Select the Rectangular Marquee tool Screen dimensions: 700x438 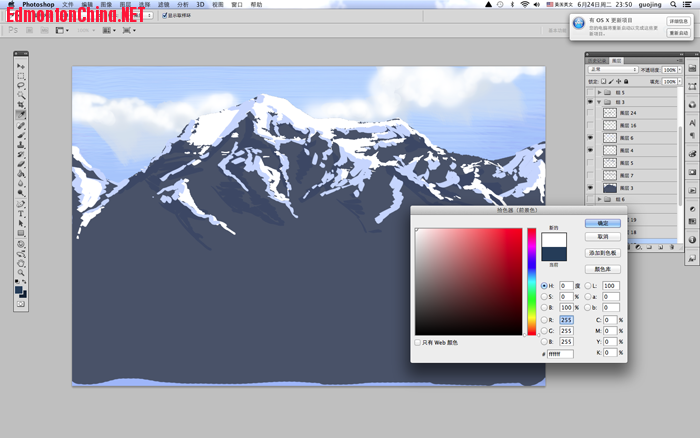21,77
